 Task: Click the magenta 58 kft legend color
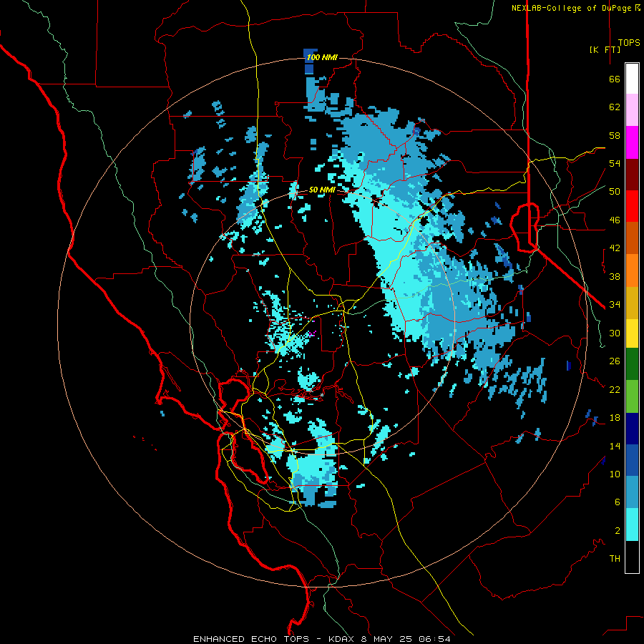click(x=632, y=142)
